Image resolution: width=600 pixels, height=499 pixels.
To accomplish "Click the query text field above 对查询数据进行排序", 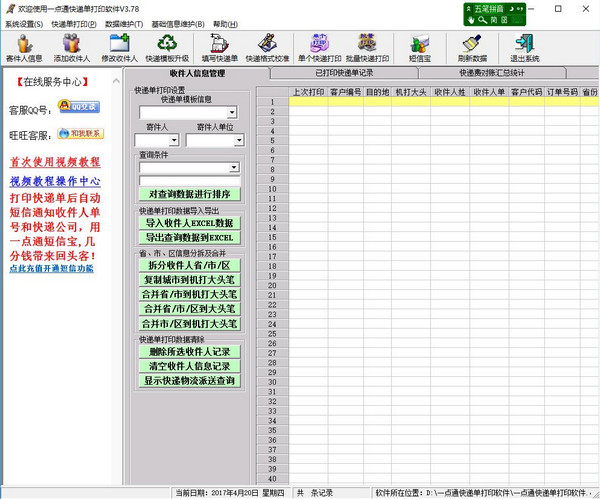I will pyautogui.click(x=189, y=181).
